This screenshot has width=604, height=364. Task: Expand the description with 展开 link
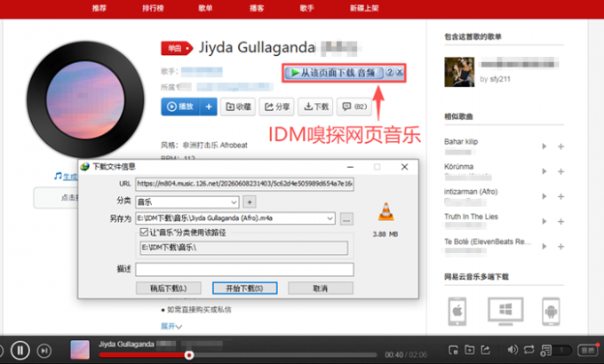click(171, 326)
